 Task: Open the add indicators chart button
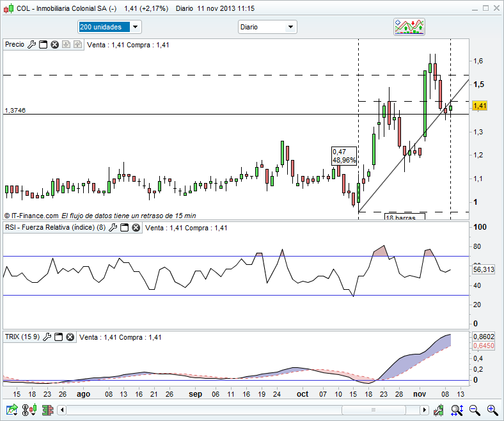(x=409, y=27)
